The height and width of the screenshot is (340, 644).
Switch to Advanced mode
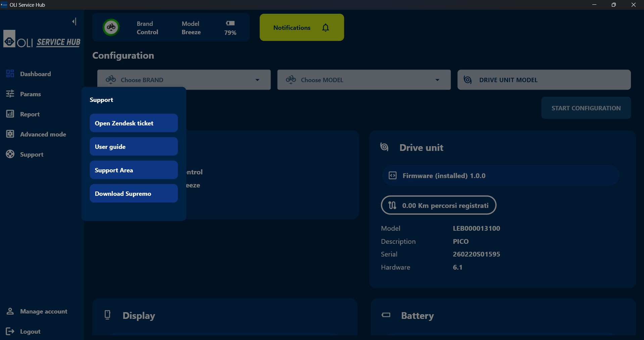tap(43, 134)
